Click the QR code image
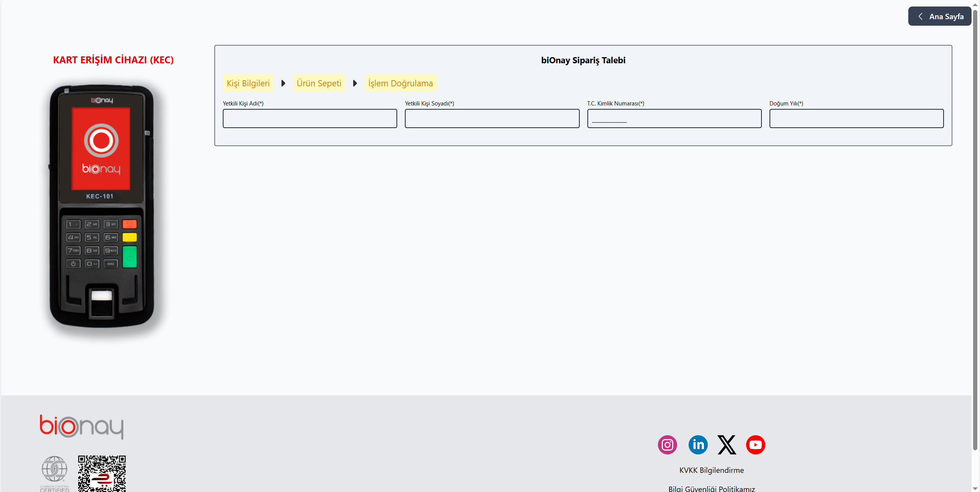980x492 pixels. tap(102, 474)
